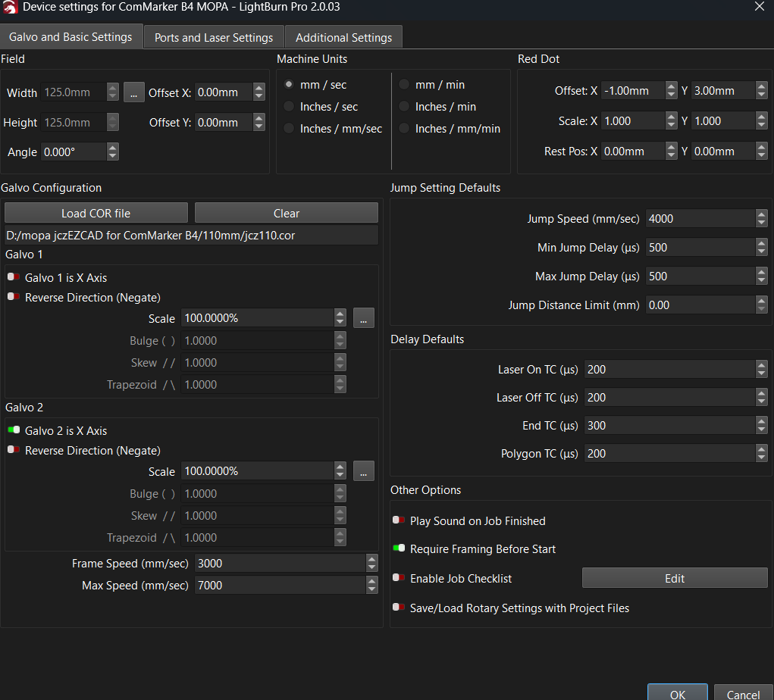Open the "Additional Settings" tab
Image resolution: width=774 pixels, height=700 pixels.
point(343,36)
